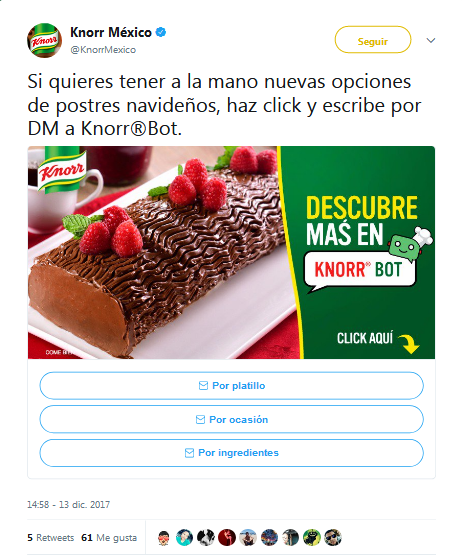
Task: Click the first liker avatar in the row
Action: pyautogui.click(x=164, y=538)
